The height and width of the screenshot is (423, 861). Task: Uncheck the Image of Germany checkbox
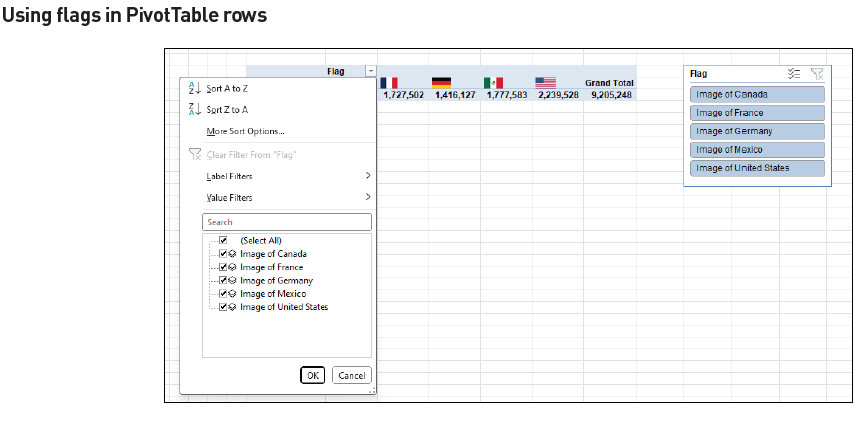pyautogui.click(x=223, y=280)
